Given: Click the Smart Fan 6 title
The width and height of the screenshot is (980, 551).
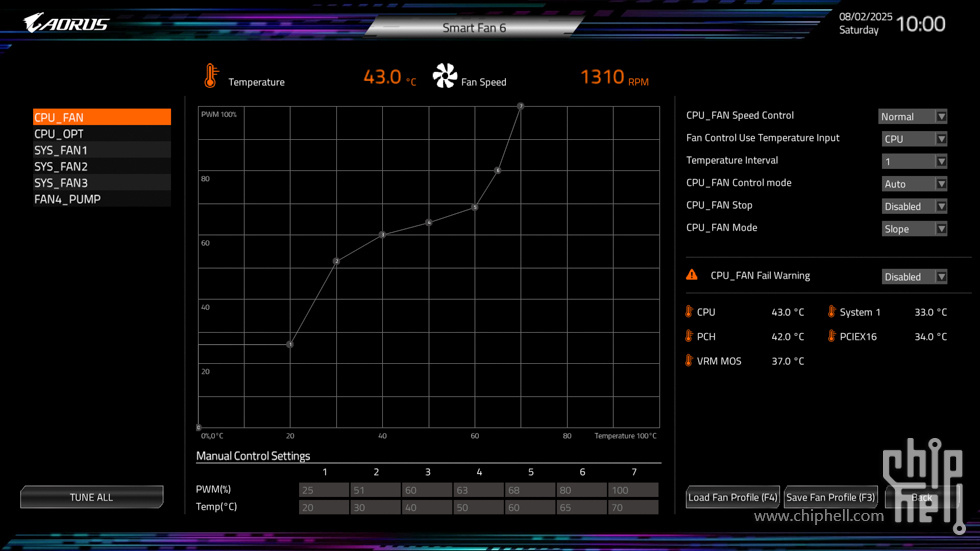Looking at the screenshot, I should (x=474, y=27).
